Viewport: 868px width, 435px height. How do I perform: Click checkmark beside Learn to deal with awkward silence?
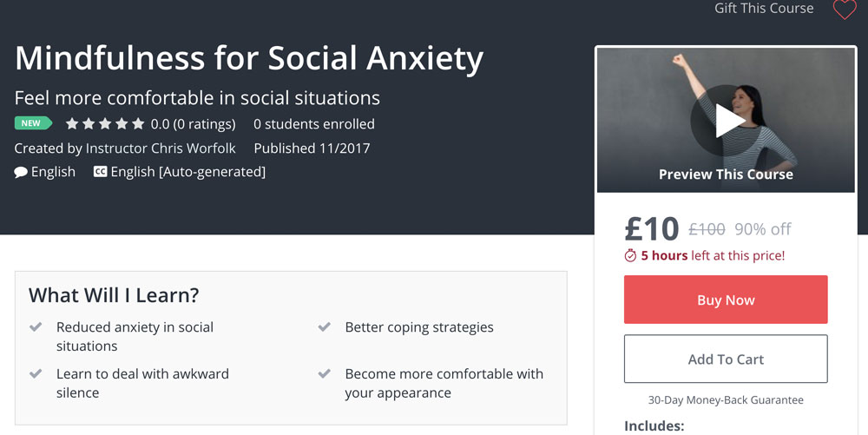click(x=36, y=374)
